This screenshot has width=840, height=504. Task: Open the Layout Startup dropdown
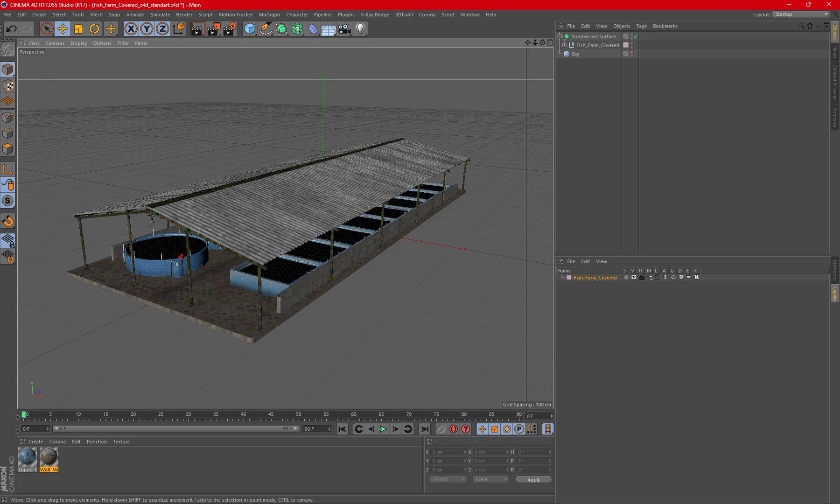[x=801, y=14]
